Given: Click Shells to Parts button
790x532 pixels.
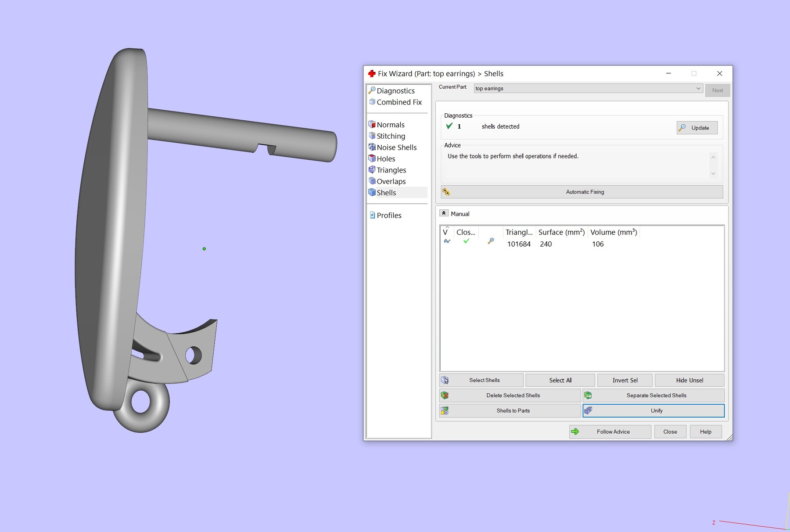Looking at the screenshot, I should point(510,410).
